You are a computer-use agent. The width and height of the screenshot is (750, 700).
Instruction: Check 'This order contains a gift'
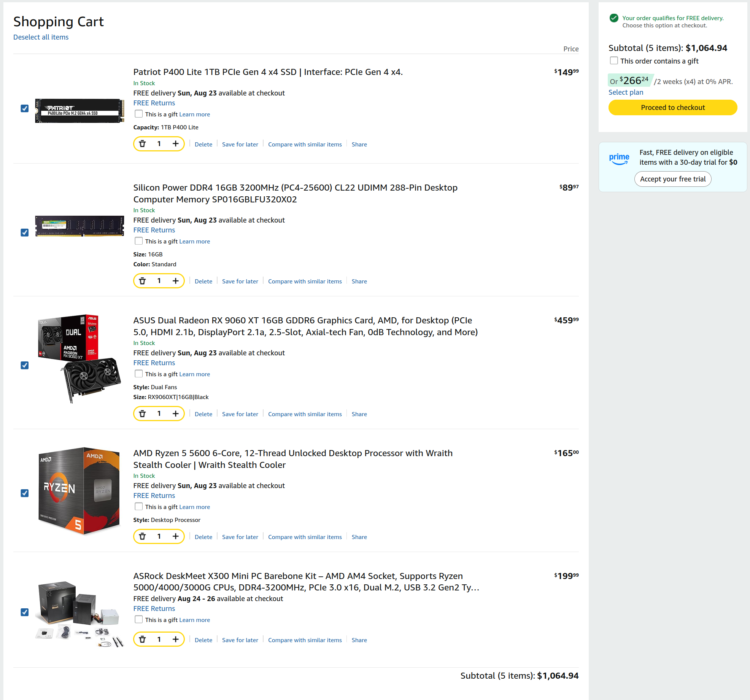click(x=614, y=60)
